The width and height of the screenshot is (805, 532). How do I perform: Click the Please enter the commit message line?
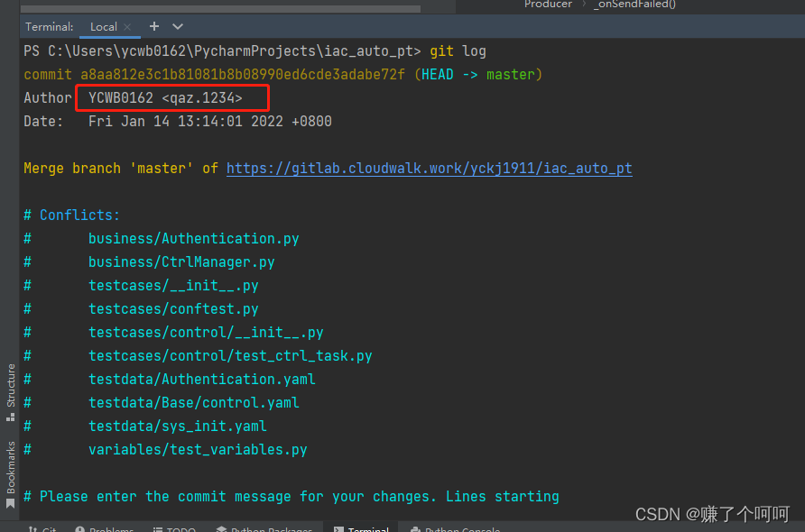pyautogui.click(x=291, y=497)
